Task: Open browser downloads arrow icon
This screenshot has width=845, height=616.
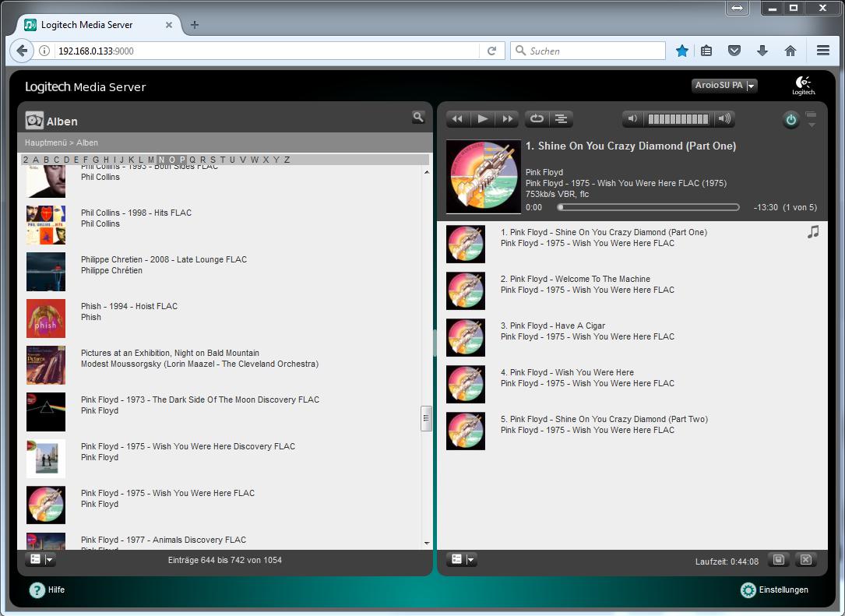Action: [762, 51]
